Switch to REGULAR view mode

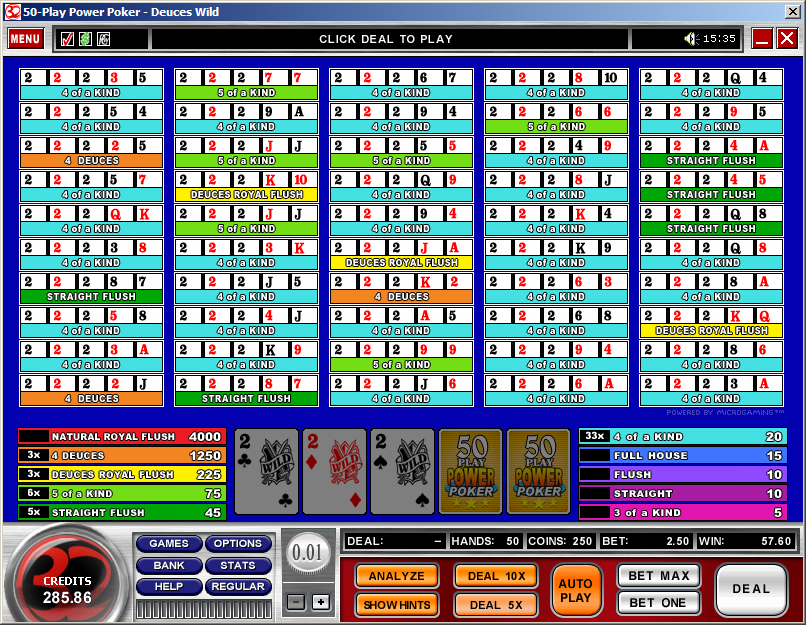tap(238, 586)
